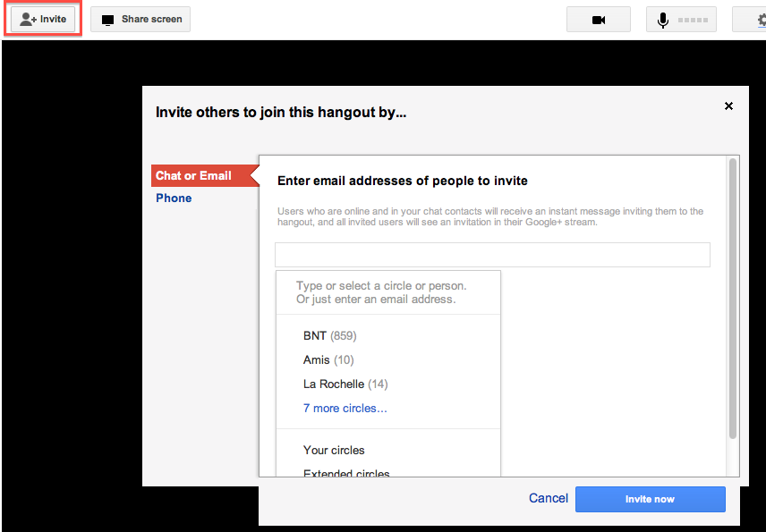Click the invite dialog heading text
Screen dimensions: 766x532
(281, 113)
